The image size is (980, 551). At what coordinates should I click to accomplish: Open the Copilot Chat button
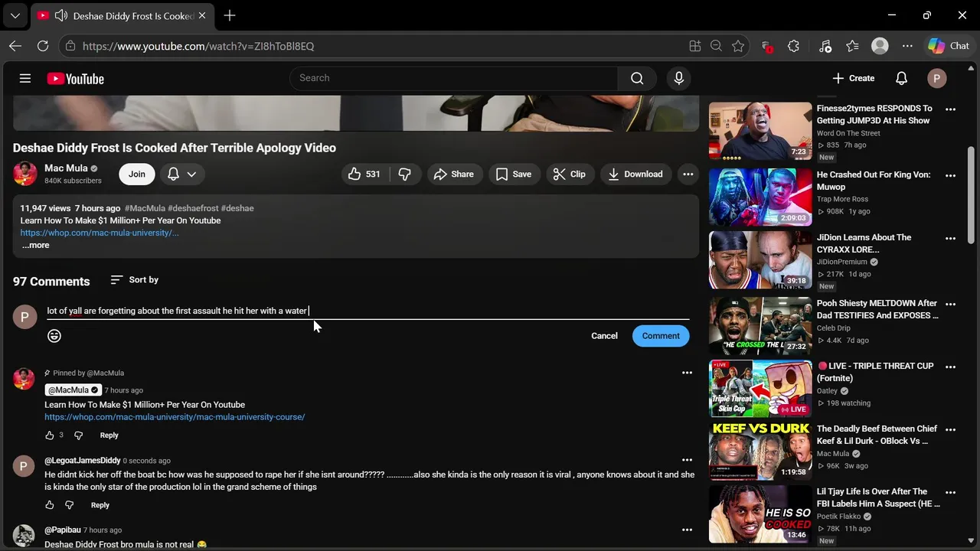point(949,46)
